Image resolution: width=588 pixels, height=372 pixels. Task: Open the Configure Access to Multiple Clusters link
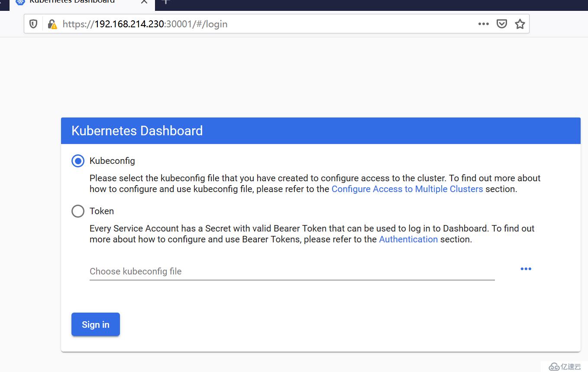point(407,189)
